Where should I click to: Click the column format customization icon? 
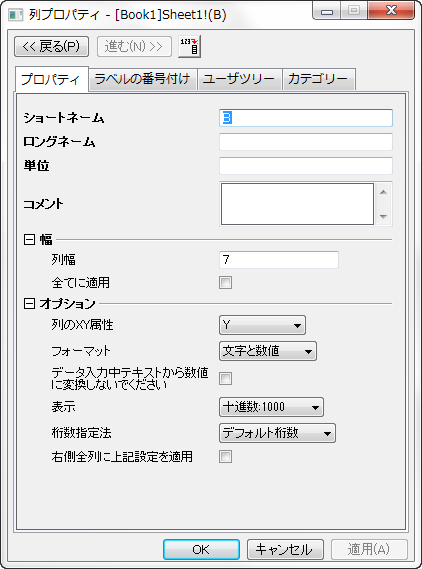click(x=189, y=46)
